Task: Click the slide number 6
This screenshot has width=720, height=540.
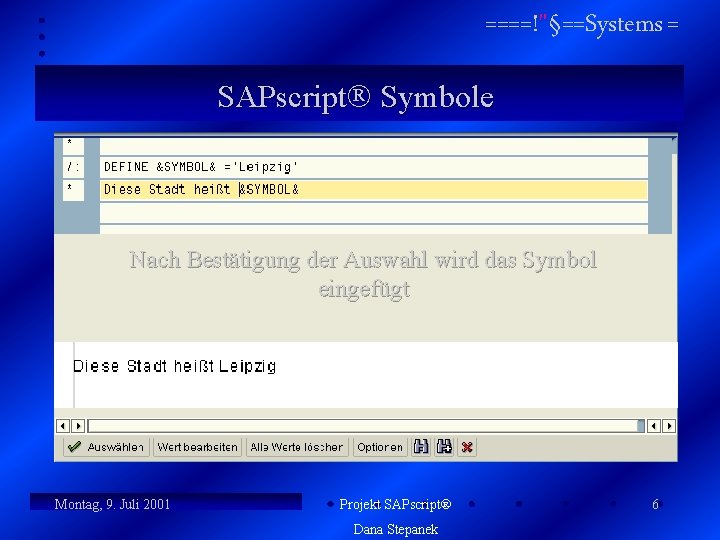Action: pyautogui.click(x=655, y=504)
